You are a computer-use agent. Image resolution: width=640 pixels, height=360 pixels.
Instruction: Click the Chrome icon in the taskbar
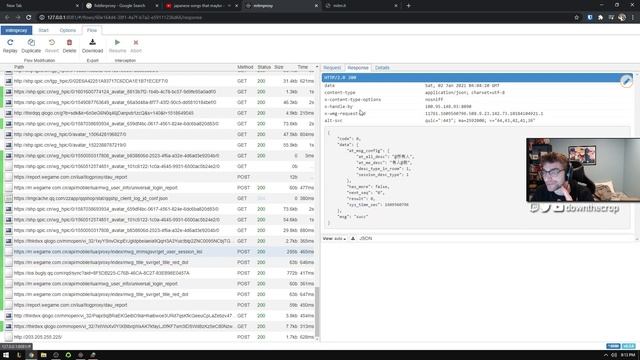click(31, 355)
